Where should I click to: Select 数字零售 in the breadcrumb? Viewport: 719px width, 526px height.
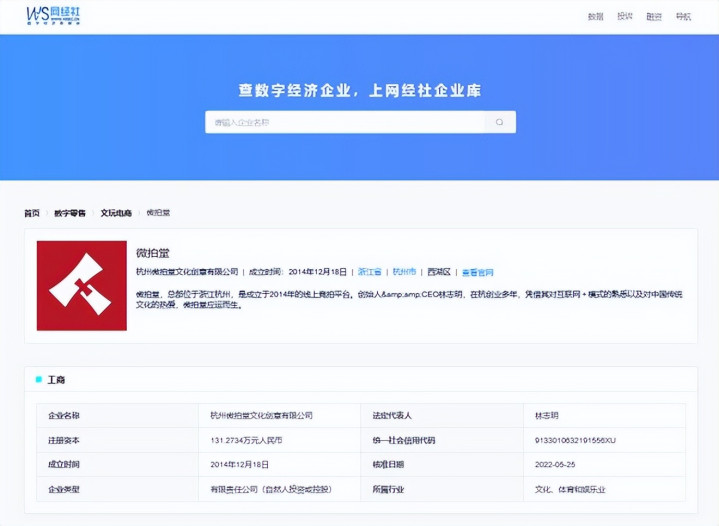(70, 213)
